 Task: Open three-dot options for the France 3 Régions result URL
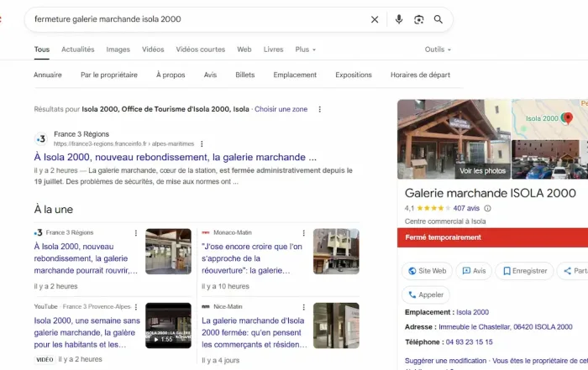[202, 143]
